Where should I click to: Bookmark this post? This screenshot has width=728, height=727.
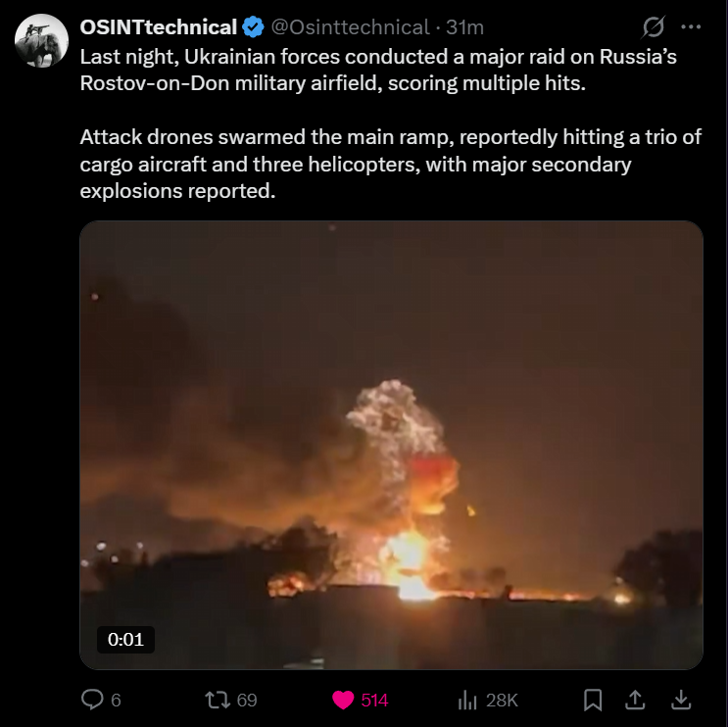[593, 700]
